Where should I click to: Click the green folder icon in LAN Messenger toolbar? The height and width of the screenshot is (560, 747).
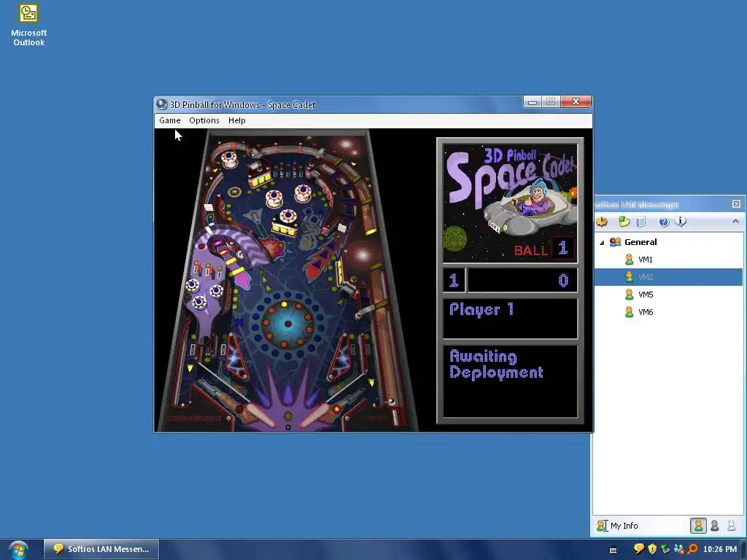coord(624,222)
